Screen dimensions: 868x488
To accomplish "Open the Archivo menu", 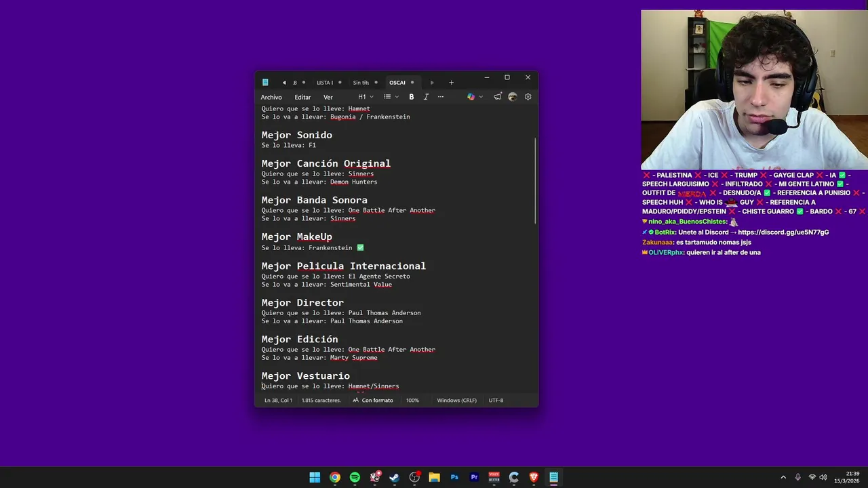I will point(271,97).
